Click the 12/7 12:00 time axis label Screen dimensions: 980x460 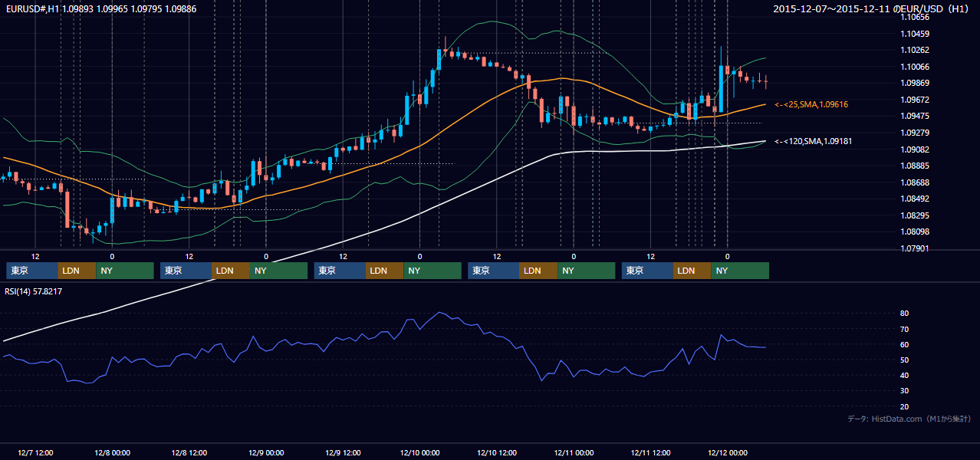tap(35, 452)
